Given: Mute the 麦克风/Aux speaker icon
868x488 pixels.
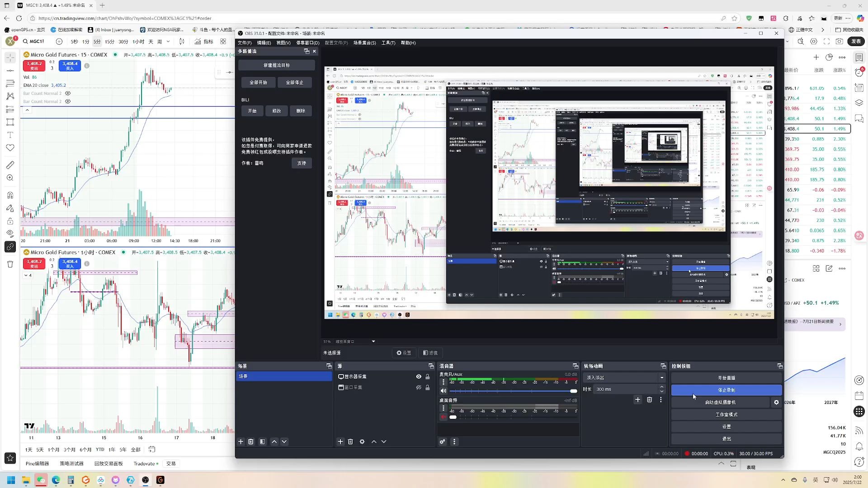Looking at the screenshot, I should (443, 391).
